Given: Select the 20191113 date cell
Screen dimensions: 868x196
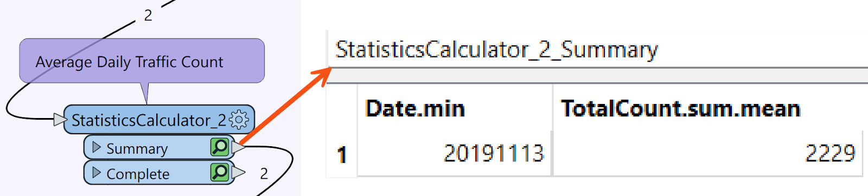Looking at the screenshot, I should click(x=455, y=154).
